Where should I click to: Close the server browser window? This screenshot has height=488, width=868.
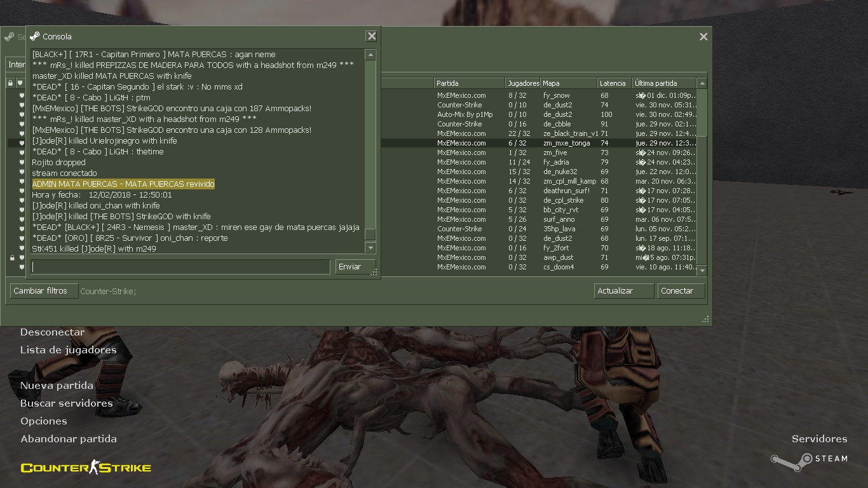pyautogui.click(x=703, y=37)
